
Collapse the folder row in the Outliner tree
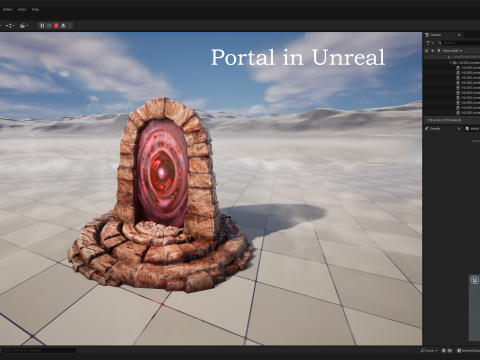point(451,62)
